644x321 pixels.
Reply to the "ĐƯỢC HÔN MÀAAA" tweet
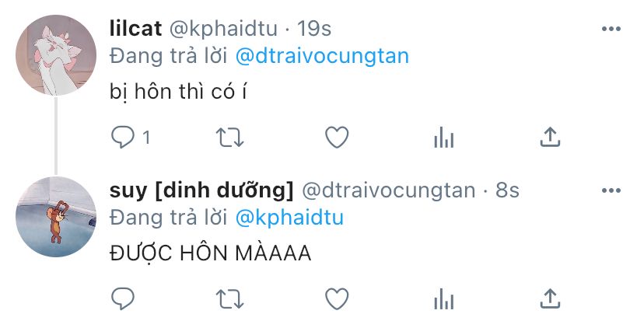click(123, 298)
